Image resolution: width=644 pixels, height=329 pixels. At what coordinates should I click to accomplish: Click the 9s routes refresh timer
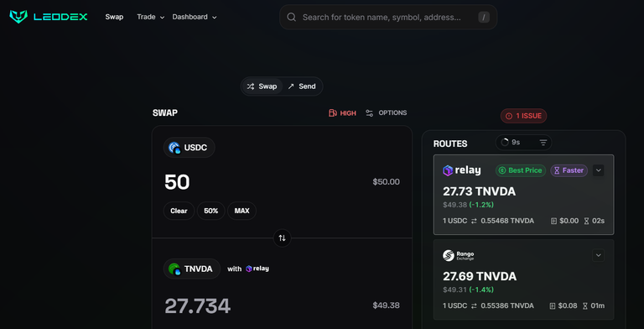511,143
